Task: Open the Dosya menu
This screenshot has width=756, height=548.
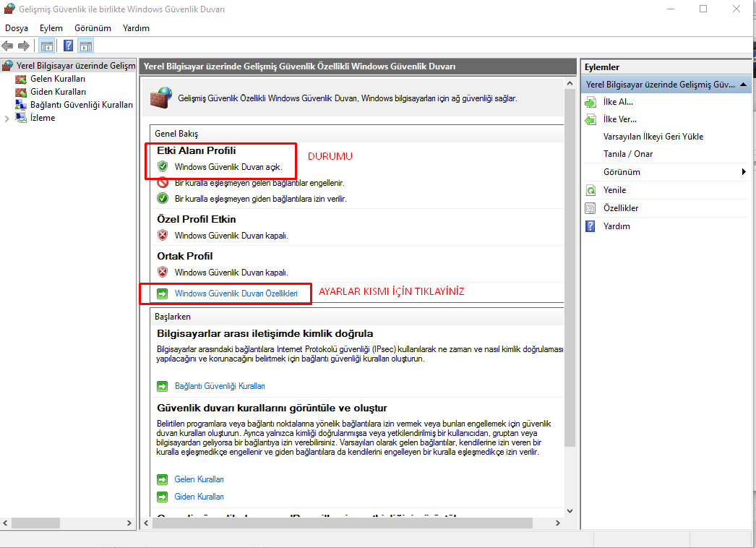Action: 17,28
